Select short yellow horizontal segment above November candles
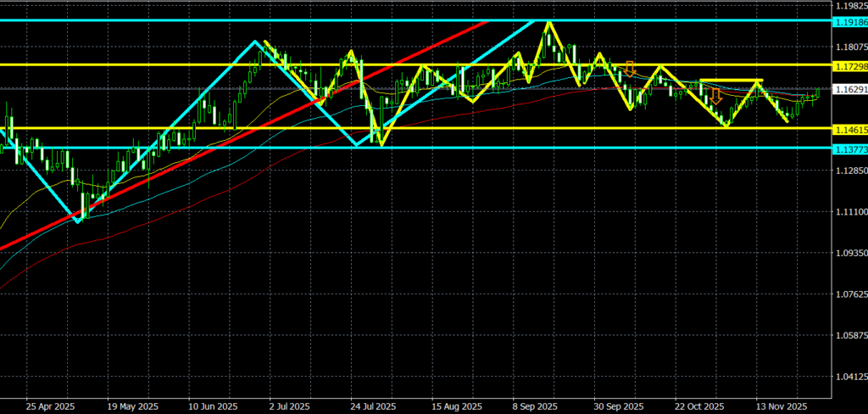The height and width of the screenshot is (414, 868). [731, 81]
